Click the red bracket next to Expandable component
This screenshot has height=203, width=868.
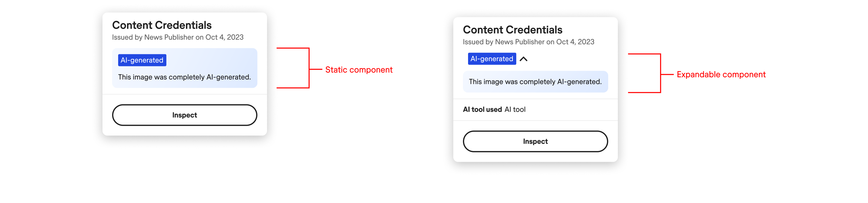coord(651,73)
